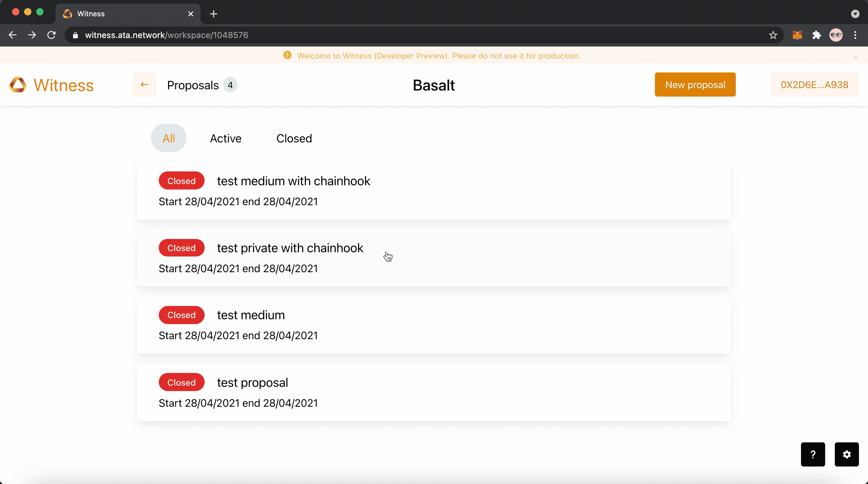The height and width of the screenshot is (484, 868).
Task: Create a New proposal
Action: click(695, 84)
